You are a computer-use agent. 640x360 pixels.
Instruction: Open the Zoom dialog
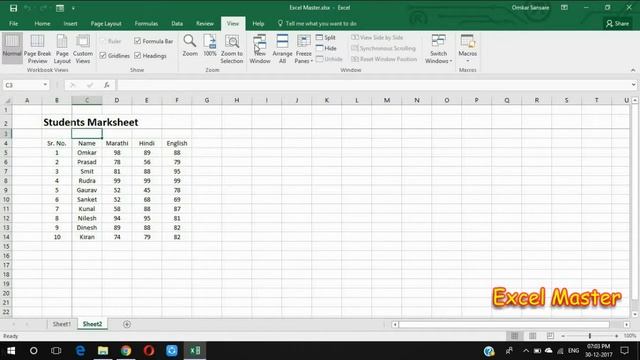pos(190,46)
